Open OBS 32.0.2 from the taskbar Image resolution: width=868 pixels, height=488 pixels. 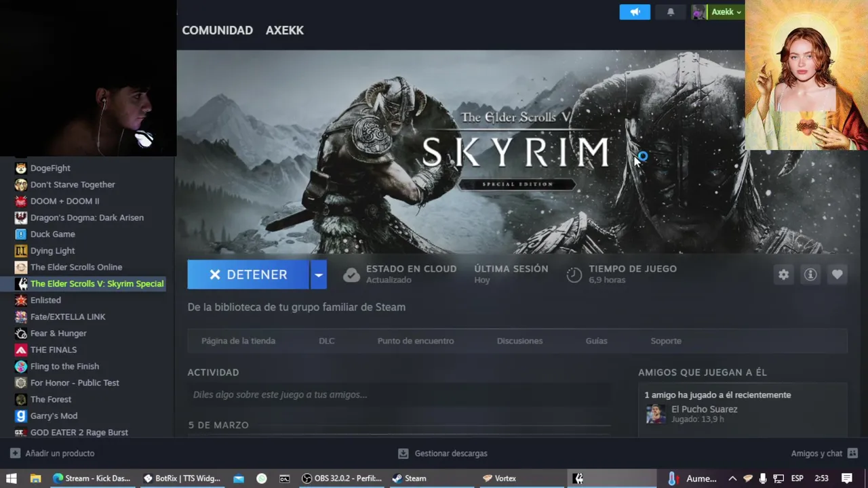click(x=342, y=479)
